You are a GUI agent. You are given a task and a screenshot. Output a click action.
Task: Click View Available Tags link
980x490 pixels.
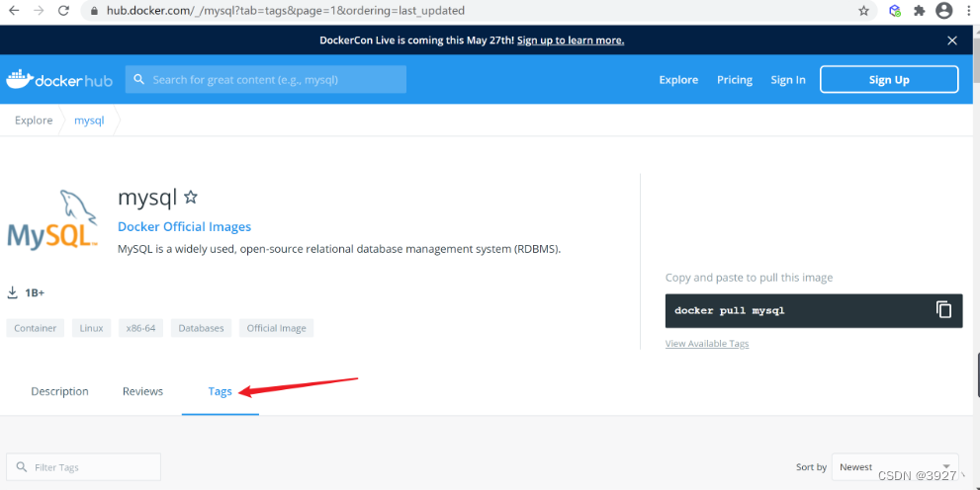click(x=707, y=344)
